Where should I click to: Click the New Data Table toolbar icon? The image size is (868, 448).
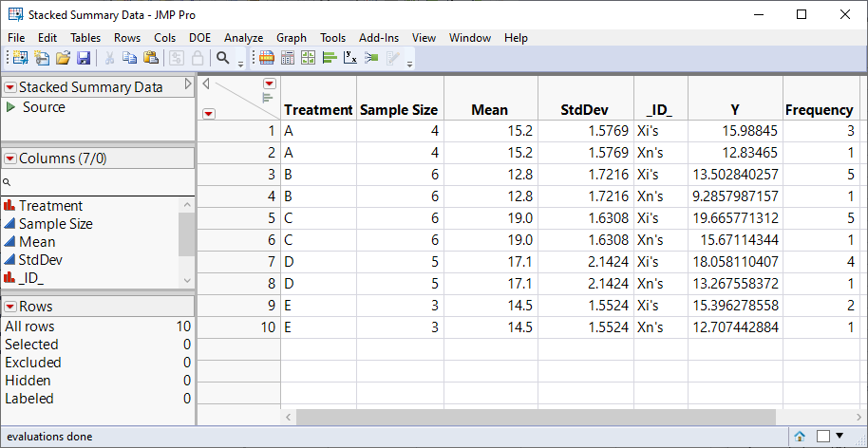[x=18, y=58]
